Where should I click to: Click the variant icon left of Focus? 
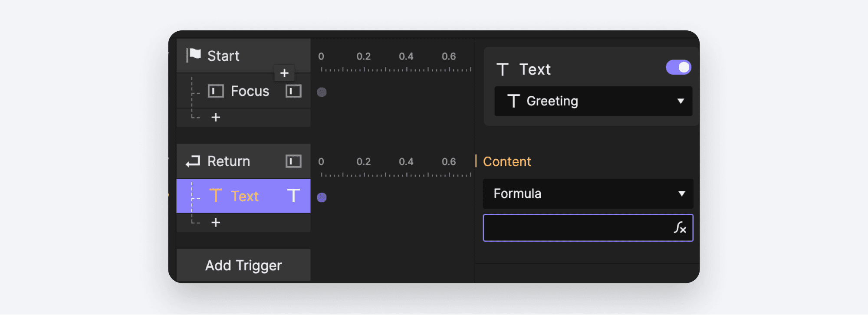(216, 91)
